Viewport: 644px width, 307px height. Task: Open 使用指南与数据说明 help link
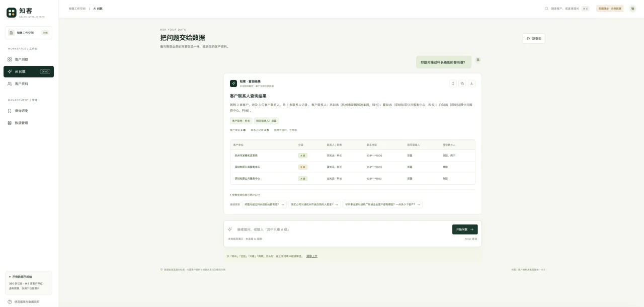(x=24, y=301)
